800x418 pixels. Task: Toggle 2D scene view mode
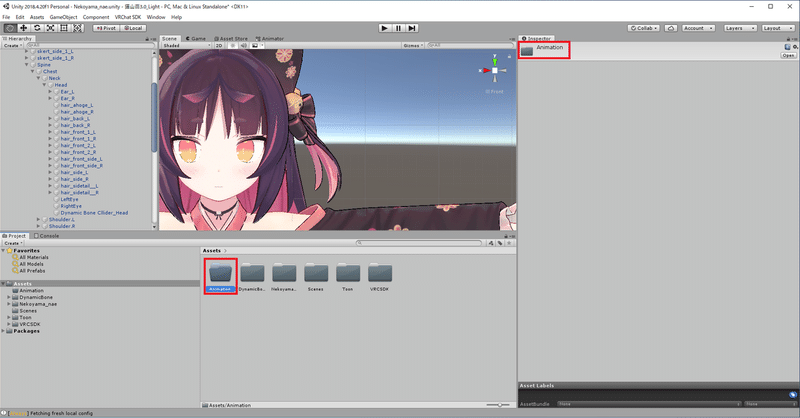point(219,45)
